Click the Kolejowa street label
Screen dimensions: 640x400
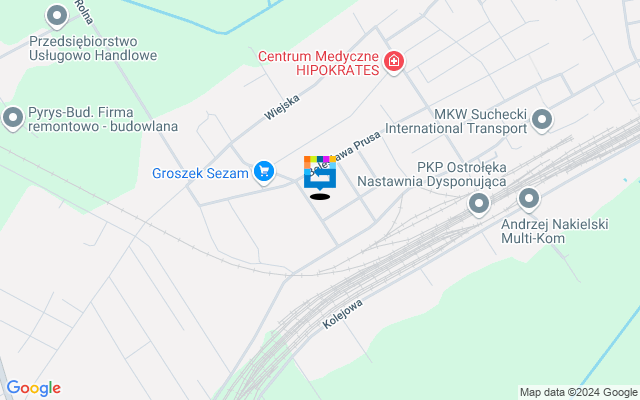(x=342, y=314)
